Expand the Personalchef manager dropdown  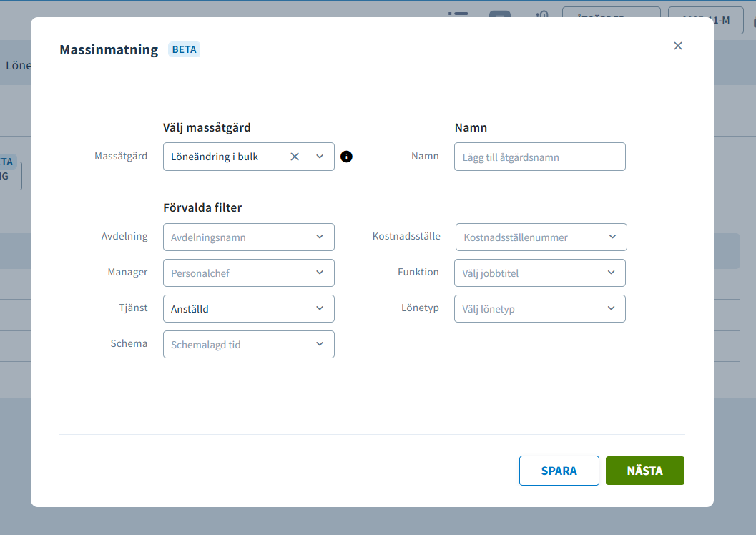(249, 273)
